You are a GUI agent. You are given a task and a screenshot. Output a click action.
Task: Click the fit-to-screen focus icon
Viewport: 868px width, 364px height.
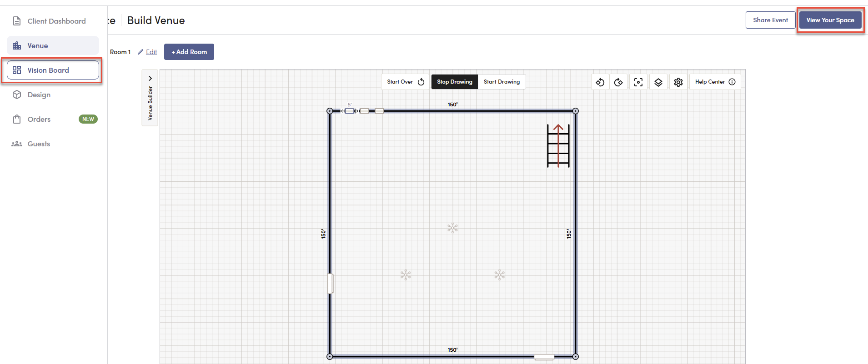[638, 82]
